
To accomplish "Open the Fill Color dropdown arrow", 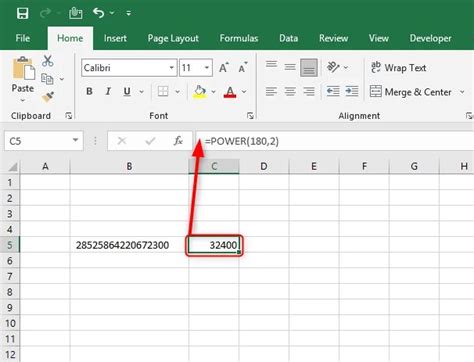I will tap(213, 91).
